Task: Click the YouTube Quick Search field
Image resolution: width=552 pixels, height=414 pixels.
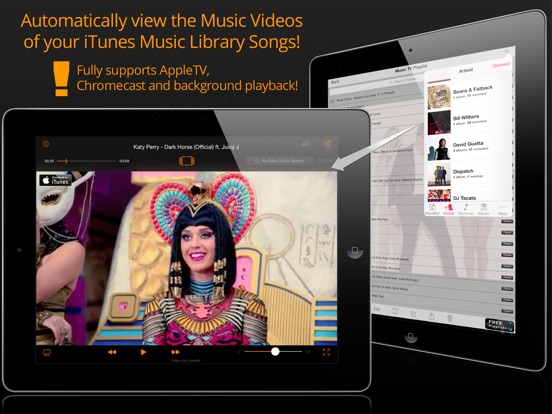Action: tap(280, 161)
